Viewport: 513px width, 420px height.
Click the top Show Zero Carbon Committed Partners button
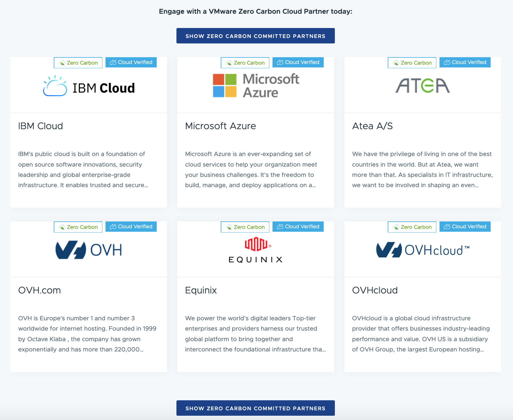click(x=256, y=36)
